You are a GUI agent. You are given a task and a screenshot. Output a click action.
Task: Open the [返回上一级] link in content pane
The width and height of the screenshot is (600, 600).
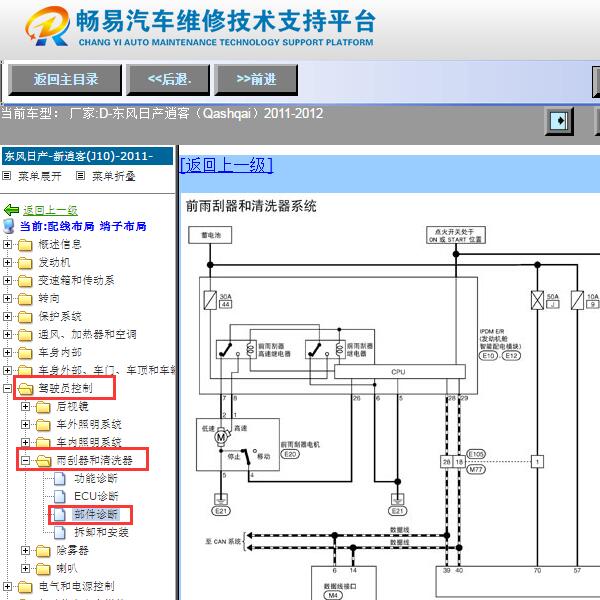tap(226, 165)
